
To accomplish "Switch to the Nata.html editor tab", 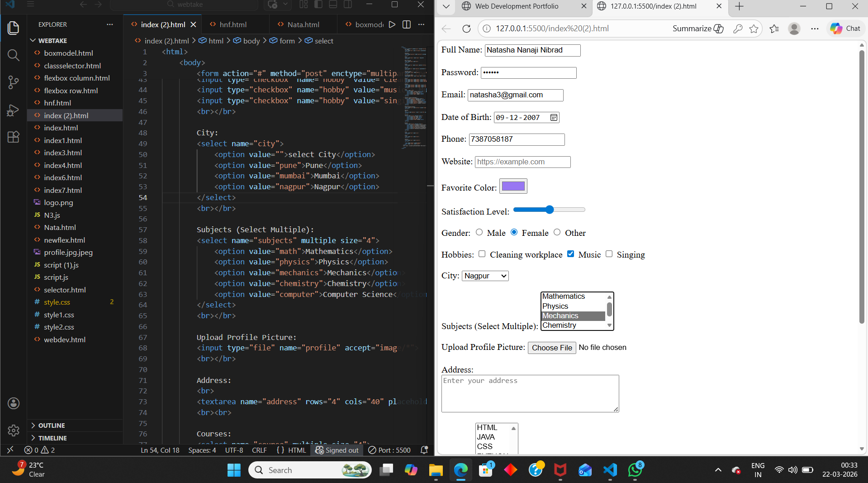I will pyautogui.click(x=303, y=24).
